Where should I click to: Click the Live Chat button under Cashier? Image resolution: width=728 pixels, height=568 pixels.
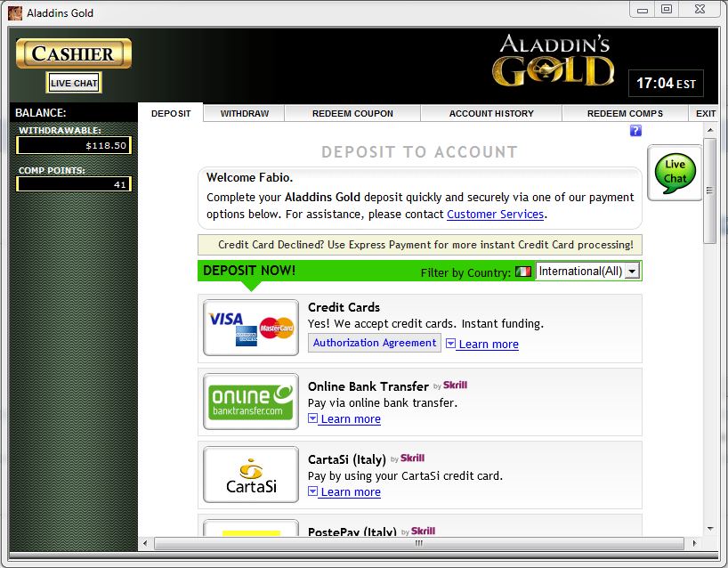point(74,83)
